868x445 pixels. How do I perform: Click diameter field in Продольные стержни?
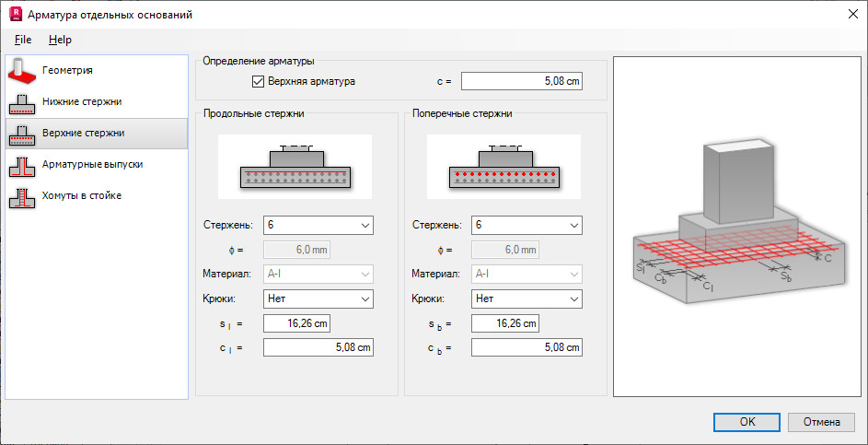click(297, 250)
